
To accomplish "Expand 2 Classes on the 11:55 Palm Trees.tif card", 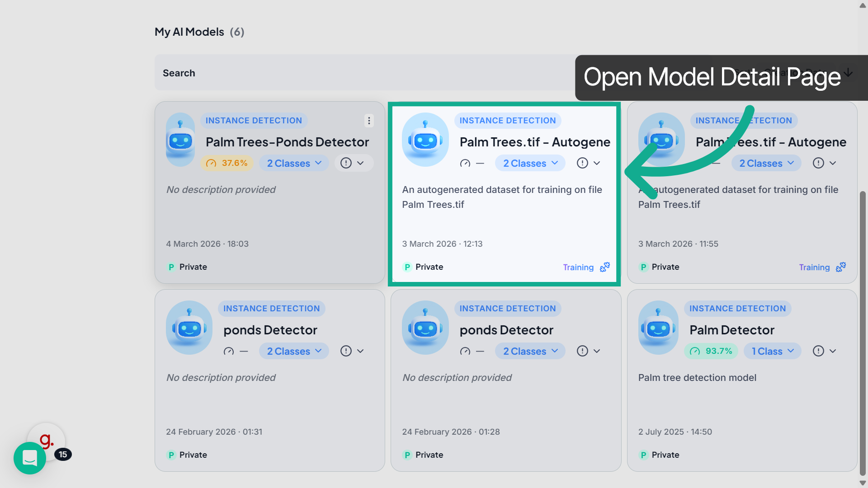I will click(x=766, y=163).
